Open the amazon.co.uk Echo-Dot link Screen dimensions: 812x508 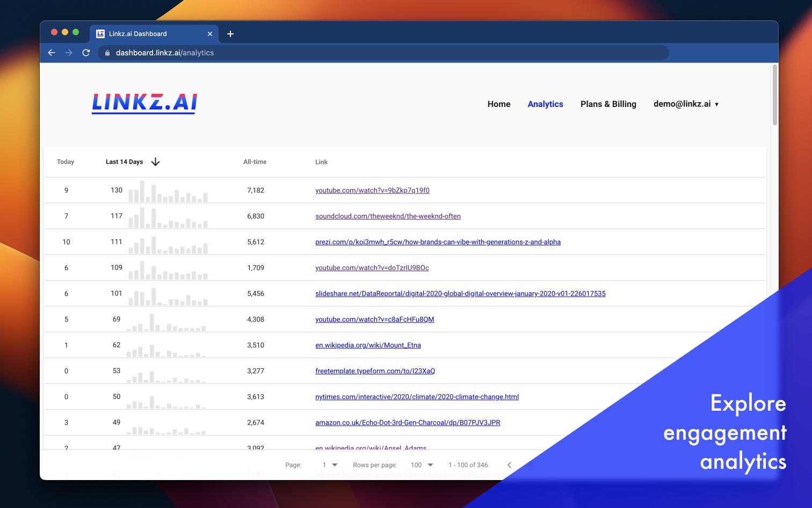(408, 423)
